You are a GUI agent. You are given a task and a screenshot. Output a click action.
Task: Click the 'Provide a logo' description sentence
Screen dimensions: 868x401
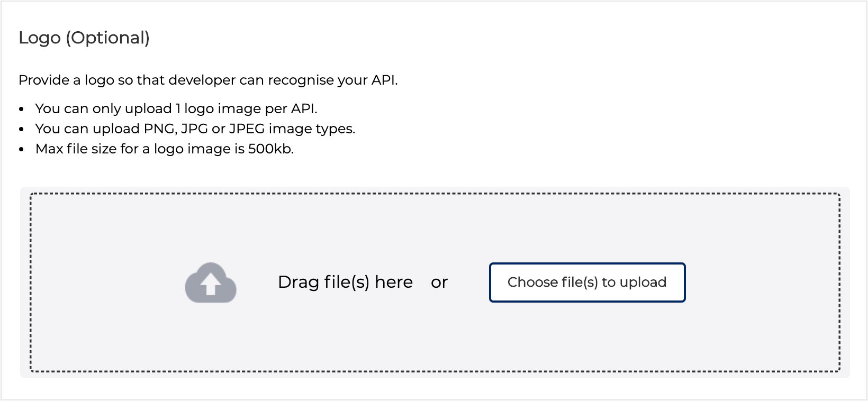click(x=208, y=80)
